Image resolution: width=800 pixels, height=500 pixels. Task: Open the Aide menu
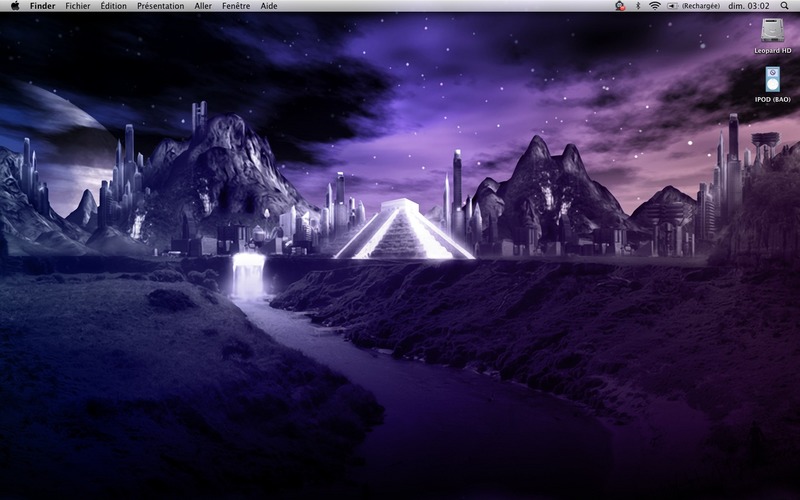click(269, 6)
